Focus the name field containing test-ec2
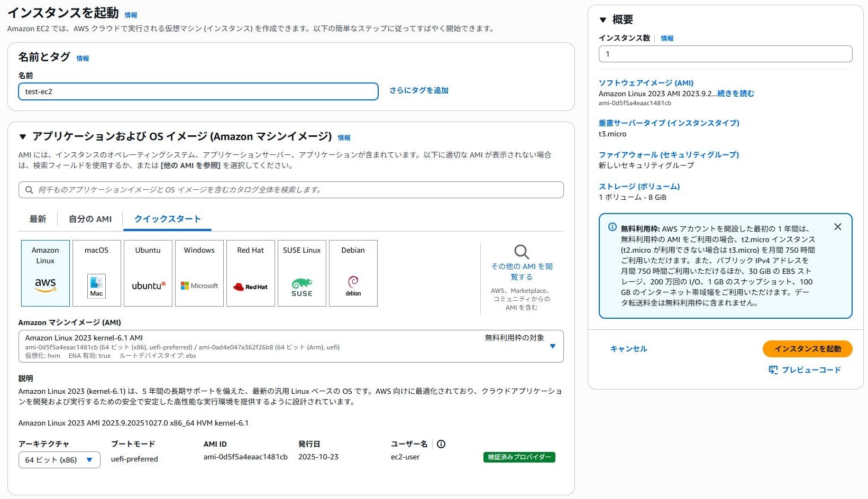 (x=198, y=91)
